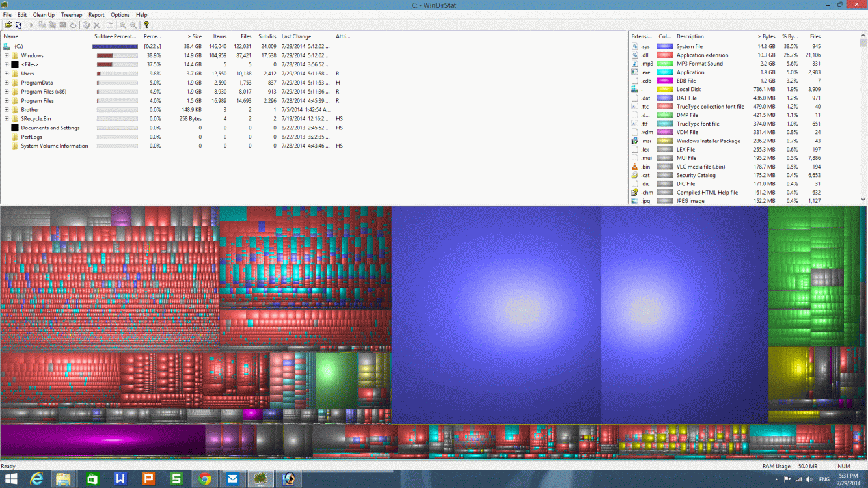Open the Clean Up menu
868x488 pixels.
[44, 14]
